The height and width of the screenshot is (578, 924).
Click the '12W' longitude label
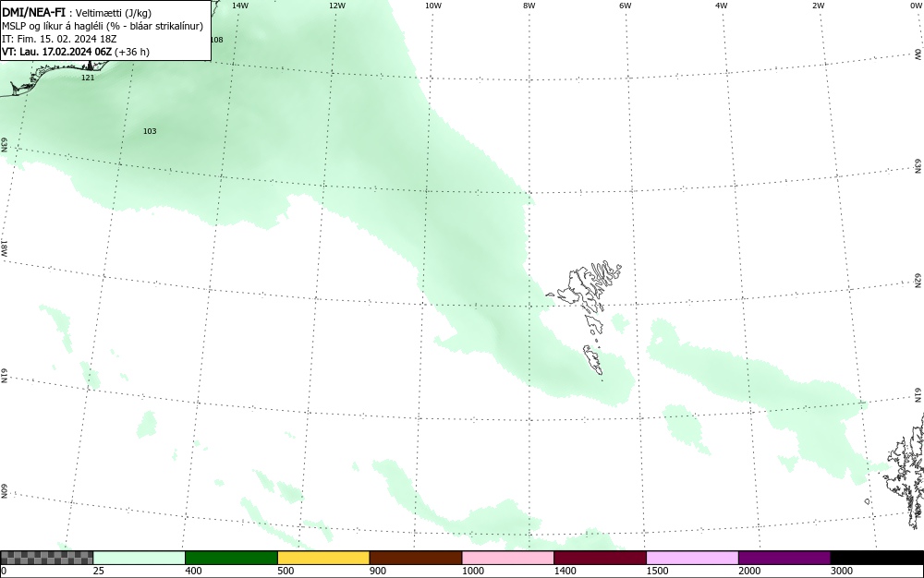pyautogui.click(x=337, y=6)
